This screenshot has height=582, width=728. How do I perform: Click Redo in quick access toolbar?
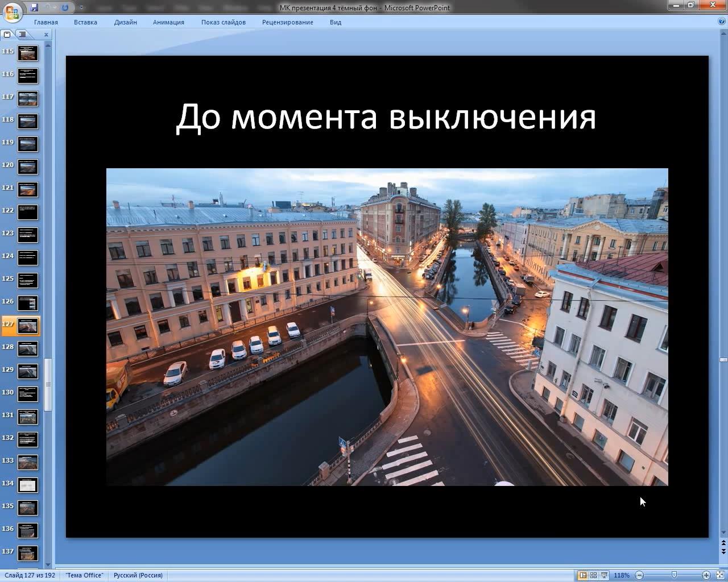click(x=65, y=8)
